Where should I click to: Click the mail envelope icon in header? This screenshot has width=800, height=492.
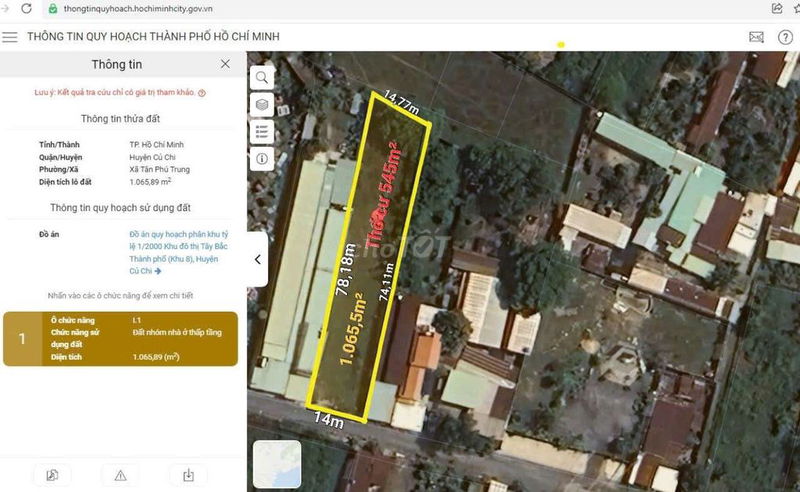pos(756,37)
